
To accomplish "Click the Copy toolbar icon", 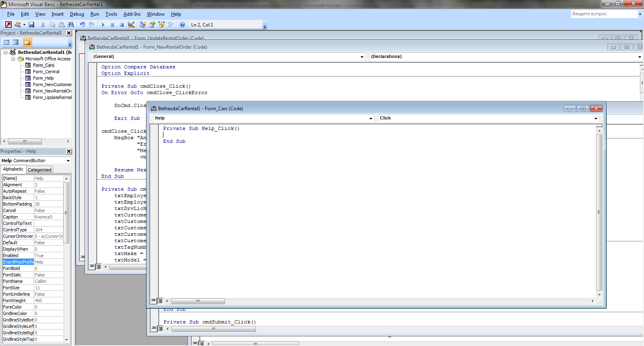I will [52, 25].
